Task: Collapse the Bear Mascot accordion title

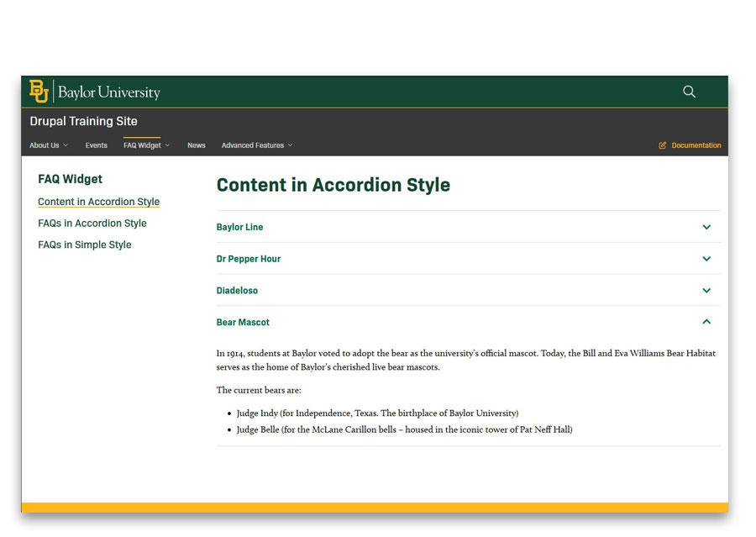Action: 243,323
